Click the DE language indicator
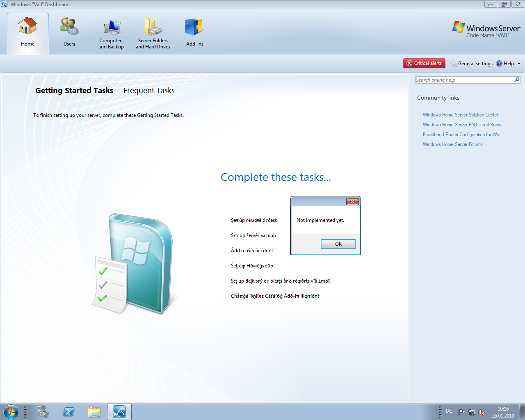Viewport: 525px width, 420px height. (449, 411)
